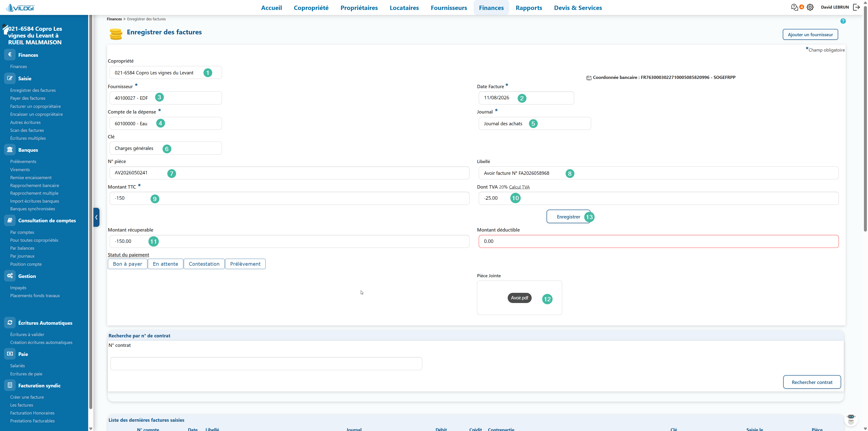Click the Gestion gears sidebar icon
Image resolution: width=868 pixels, height=431 pixels.
coord(10,276)
